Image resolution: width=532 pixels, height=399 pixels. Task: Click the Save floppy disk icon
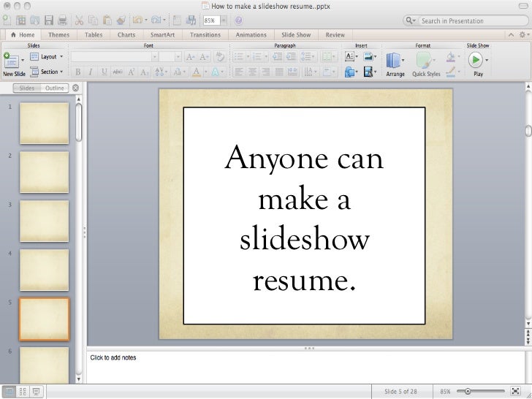[x=49, y=20]
